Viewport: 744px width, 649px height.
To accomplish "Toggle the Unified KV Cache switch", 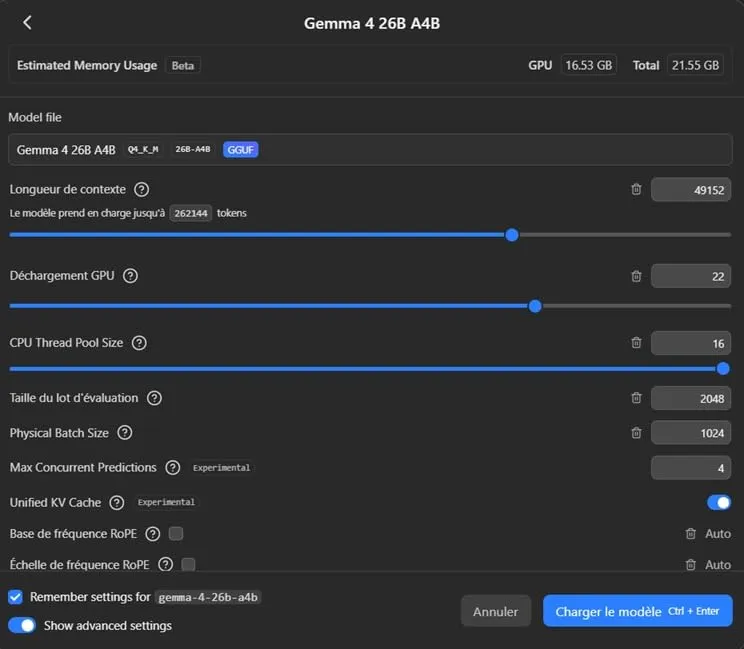I will coord(719,502).
